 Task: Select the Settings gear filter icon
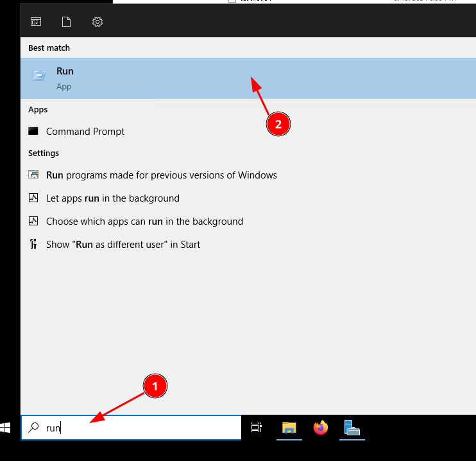[x=98, y=22]
